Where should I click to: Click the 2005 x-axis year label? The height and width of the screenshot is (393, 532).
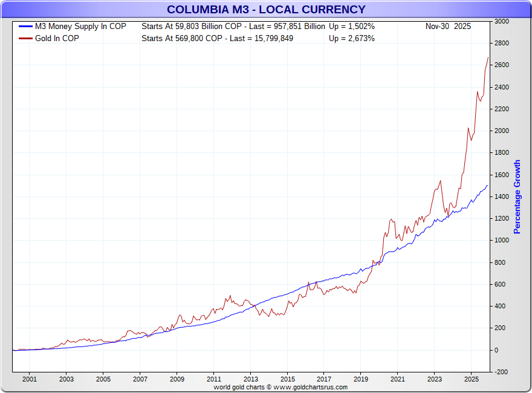pos(103,379)
